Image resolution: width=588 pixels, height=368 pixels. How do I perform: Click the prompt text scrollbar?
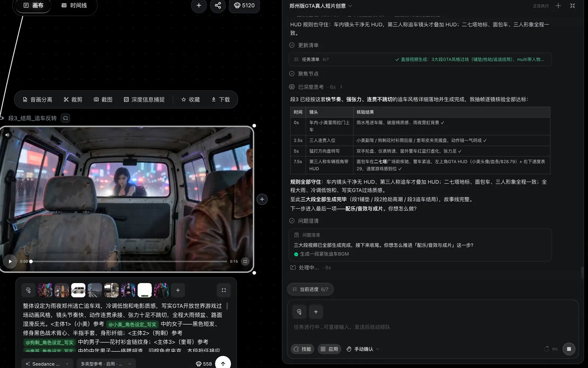pos(227,306)
